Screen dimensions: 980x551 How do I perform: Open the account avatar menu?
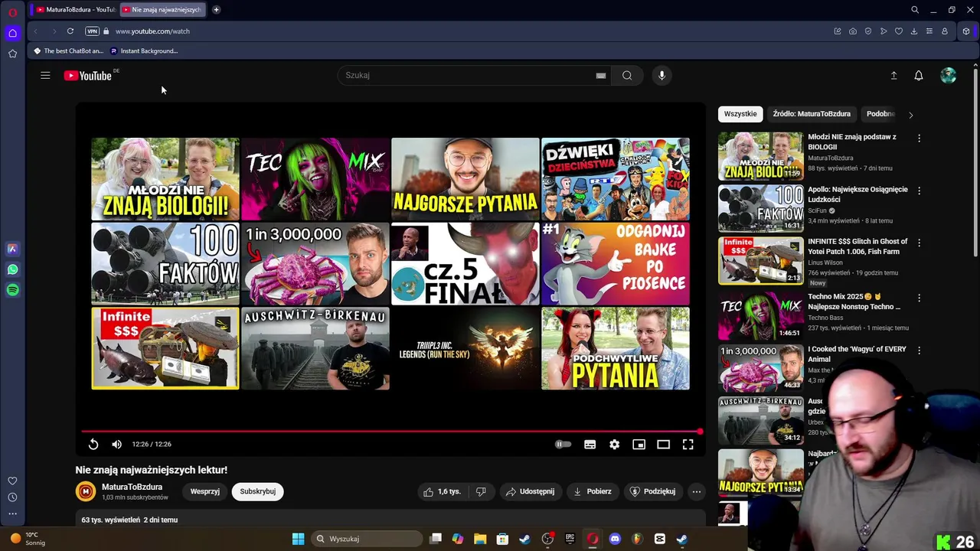pos(948,75)
